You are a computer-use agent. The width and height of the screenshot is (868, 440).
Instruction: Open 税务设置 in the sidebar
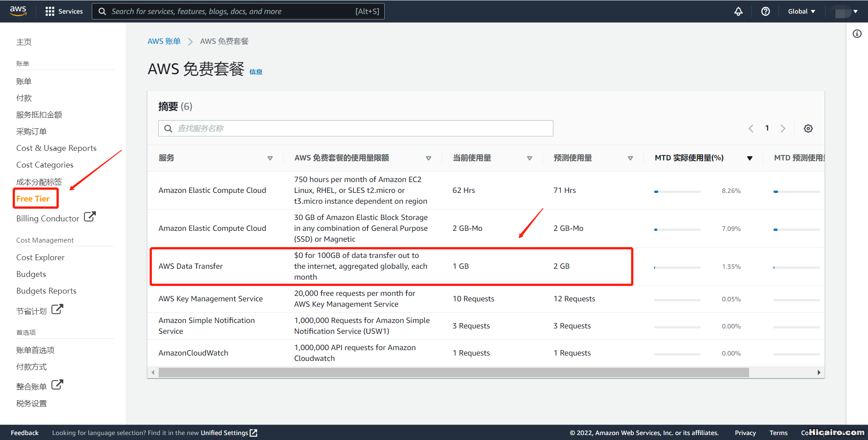point(32,403)
